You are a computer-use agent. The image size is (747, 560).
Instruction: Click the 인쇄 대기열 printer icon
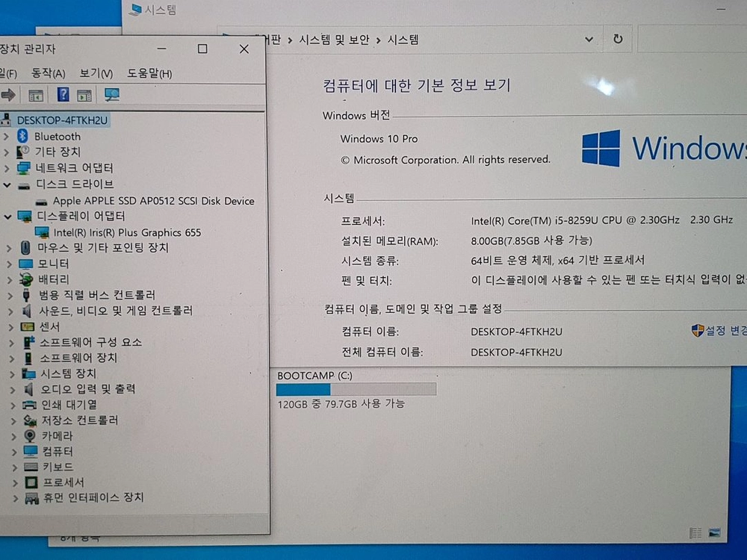click(30, 405)
